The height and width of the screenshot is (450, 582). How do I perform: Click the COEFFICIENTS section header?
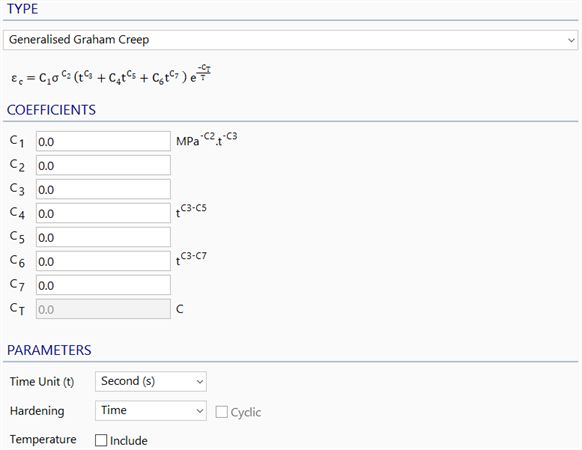(x=52, y=110)
